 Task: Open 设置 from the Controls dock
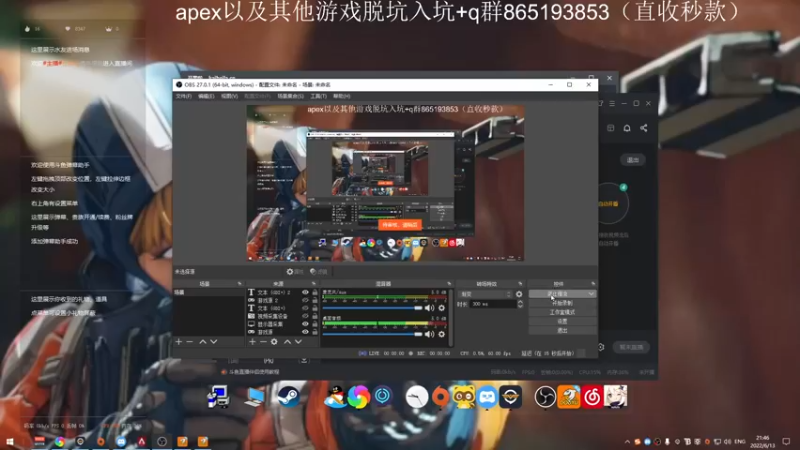pyautogui.click(x=562, y=321)
